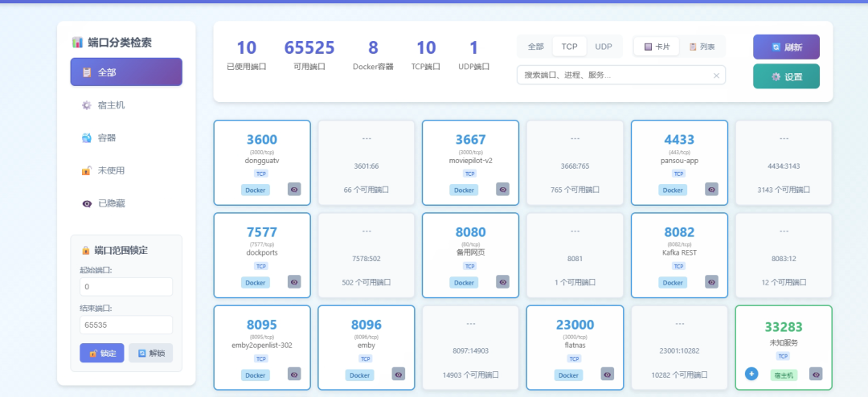The height and width of the screenshot is (397, 868).
Task: Click the 刷新 refresh button
Action: 786,47
